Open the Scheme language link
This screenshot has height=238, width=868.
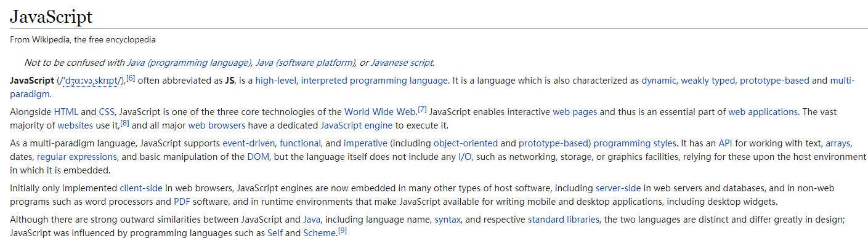[319, 233]
